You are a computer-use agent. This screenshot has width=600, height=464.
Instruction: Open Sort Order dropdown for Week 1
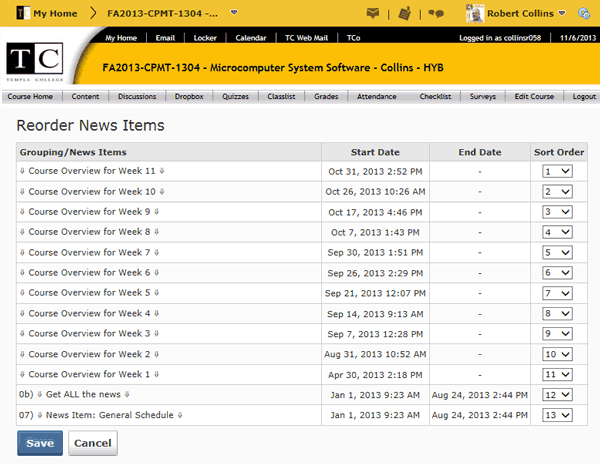(x=557, y=374)
